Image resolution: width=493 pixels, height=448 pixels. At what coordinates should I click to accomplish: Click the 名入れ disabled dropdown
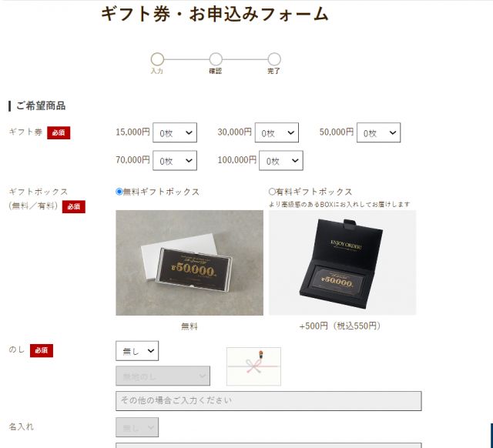point(137,427)
